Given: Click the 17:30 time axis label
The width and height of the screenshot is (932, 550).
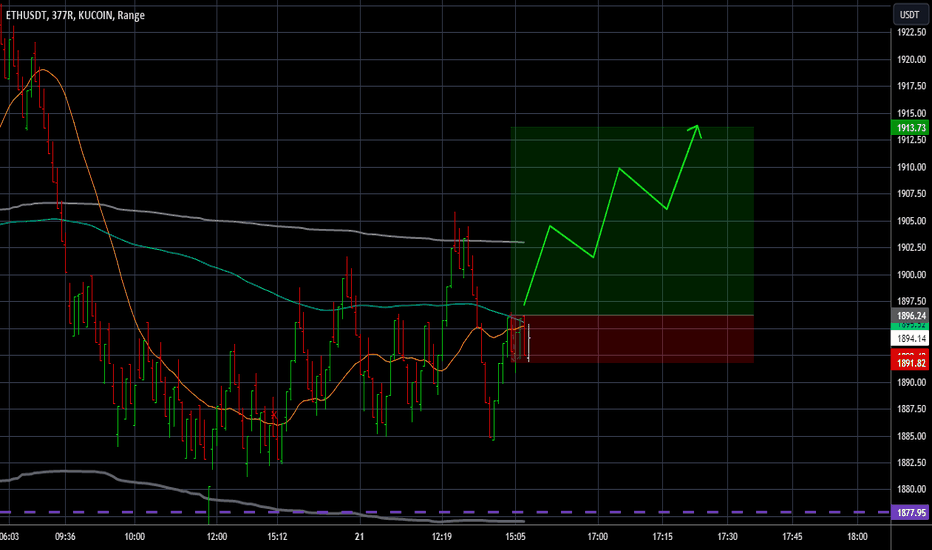Looking at the screenshot, I should pos(728,537).
